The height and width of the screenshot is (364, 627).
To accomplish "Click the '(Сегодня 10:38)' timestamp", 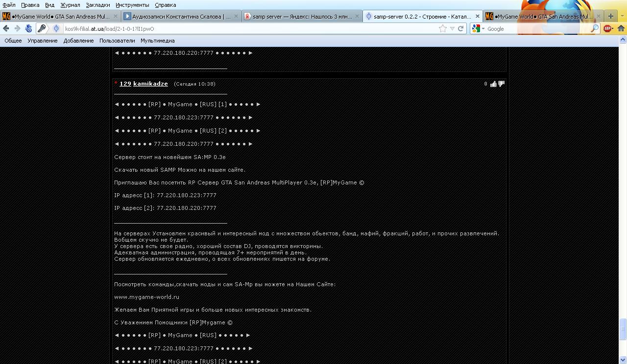I will click(194, 84).
